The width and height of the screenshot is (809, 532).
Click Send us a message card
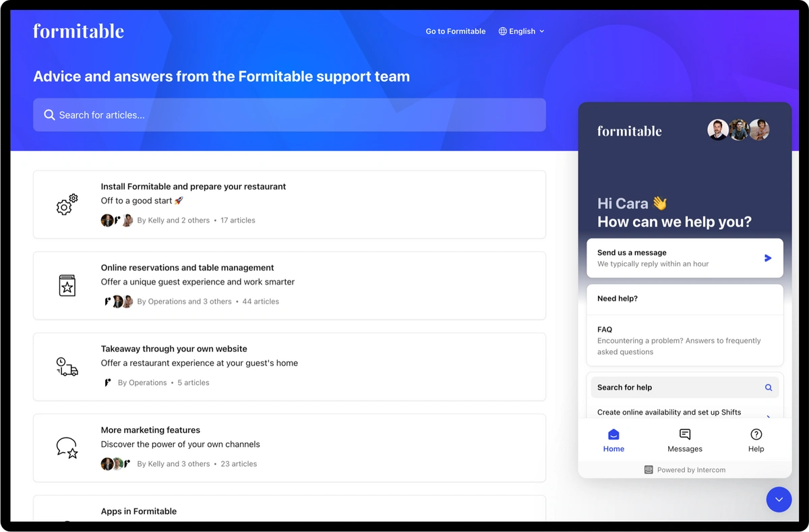(685, 258)
